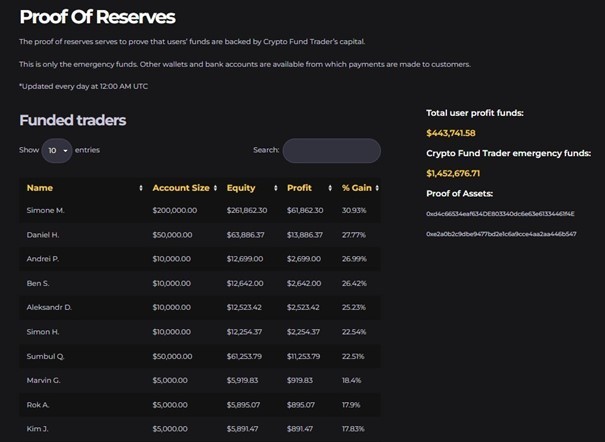This screenshot has width=605, height=442.
Task: Click equity value $63,886.37
Action: pyautogui.click(x=246, y=234)
